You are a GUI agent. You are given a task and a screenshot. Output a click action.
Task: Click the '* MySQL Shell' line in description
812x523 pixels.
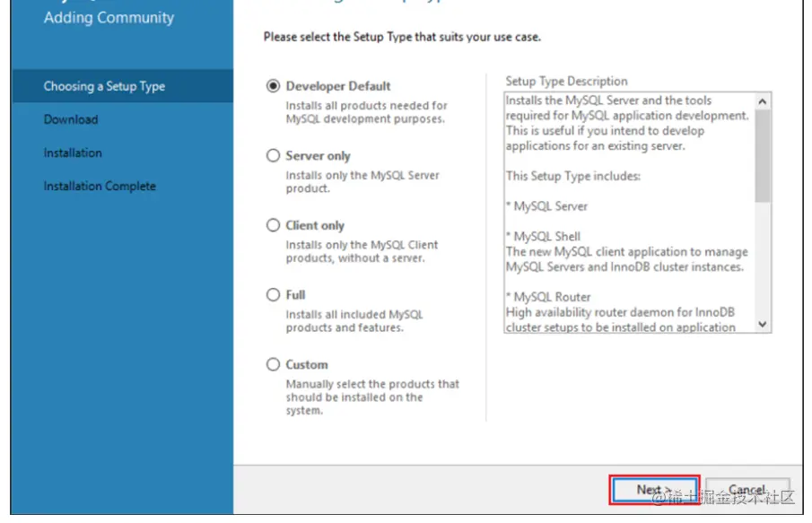[x=543, y=237]
